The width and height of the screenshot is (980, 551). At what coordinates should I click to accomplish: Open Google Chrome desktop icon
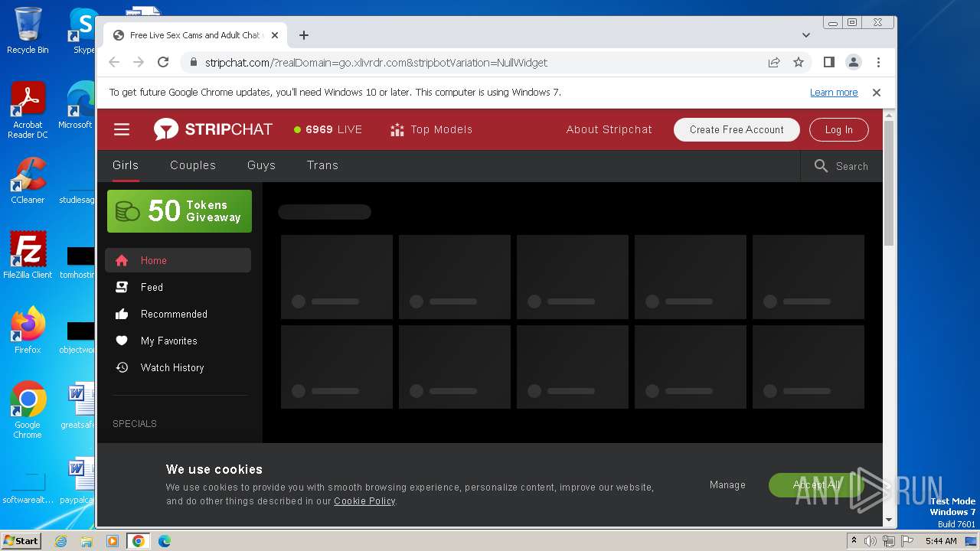click(28, 410)
